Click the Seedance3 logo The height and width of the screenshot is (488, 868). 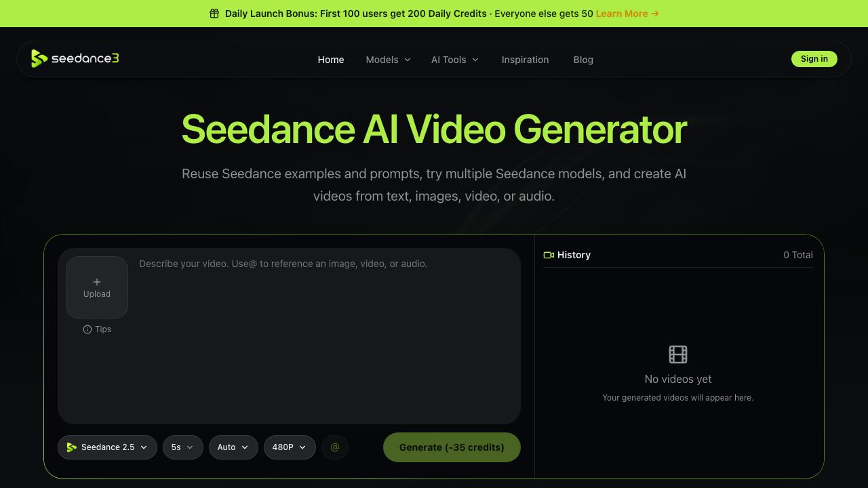click(x=75, y=59)
